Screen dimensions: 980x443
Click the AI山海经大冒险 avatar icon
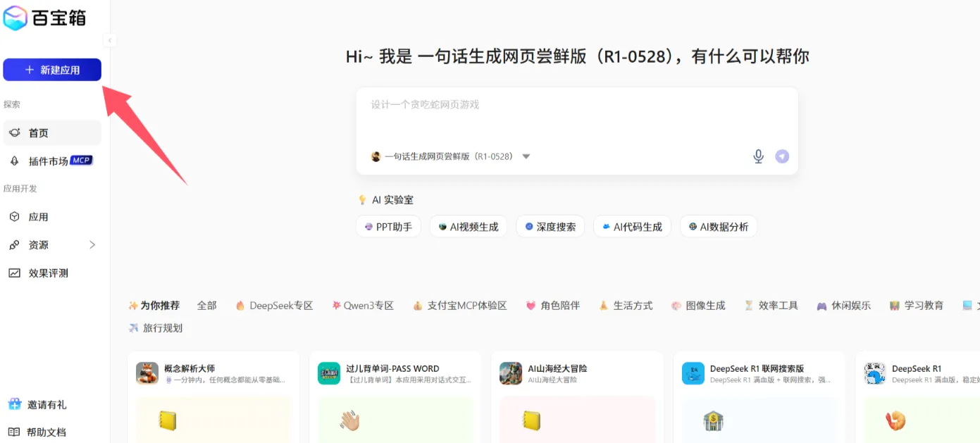click(x=511, y=373)
